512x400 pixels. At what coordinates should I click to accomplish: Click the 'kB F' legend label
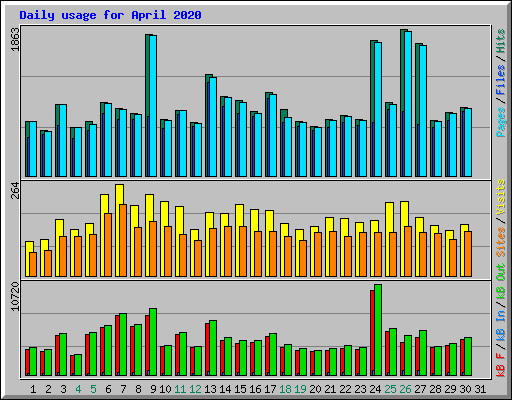(x=500, y=365)
